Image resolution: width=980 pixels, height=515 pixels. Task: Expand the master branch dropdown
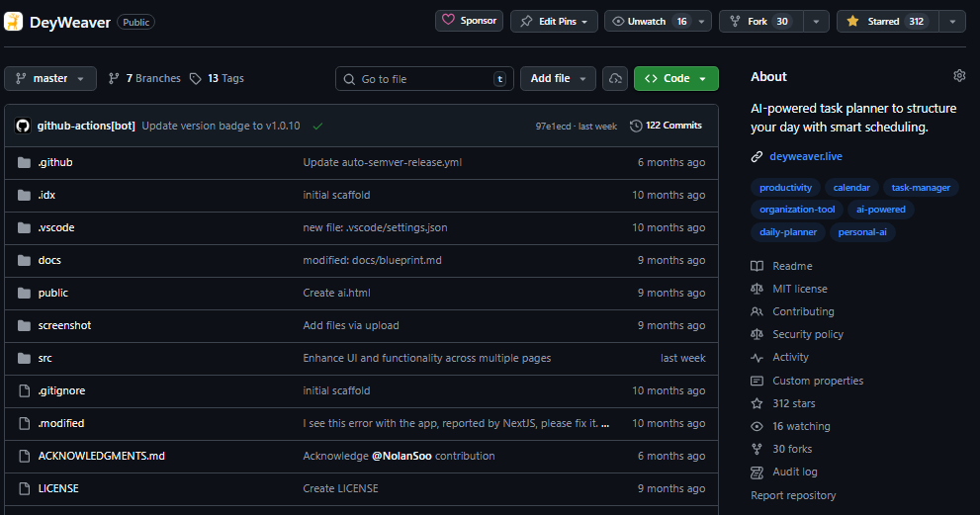pyautogui.click(x=50, y=79)
